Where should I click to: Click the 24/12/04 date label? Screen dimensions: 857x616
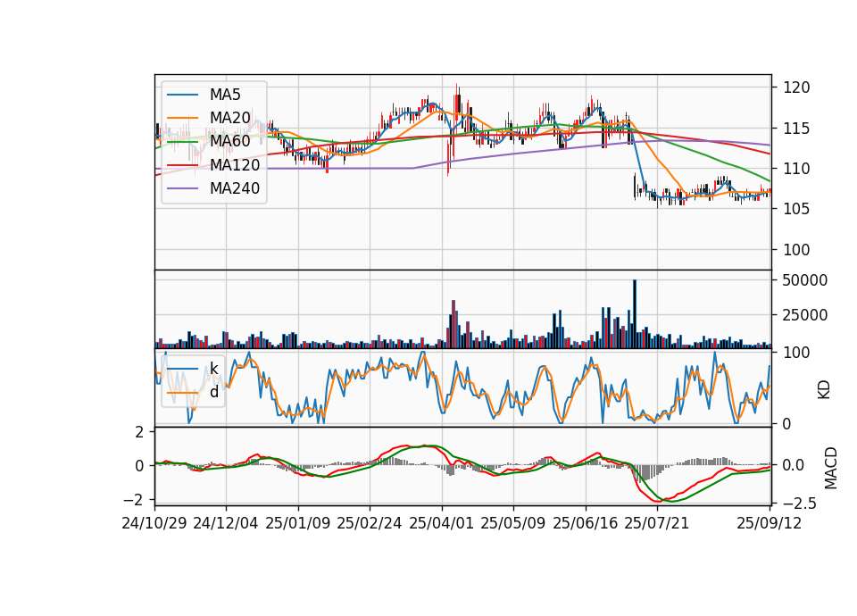pos(226,524)
